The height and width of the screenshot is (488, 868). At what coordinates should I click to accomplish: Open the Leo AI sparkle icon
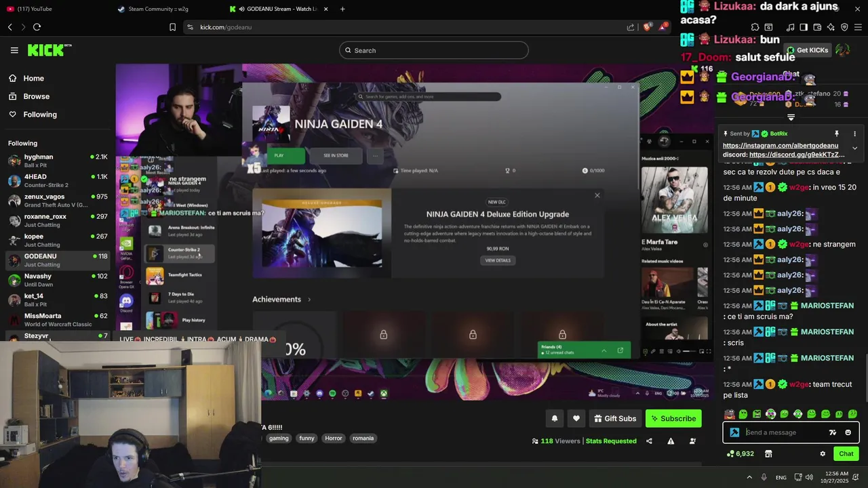tap(831, 27)
